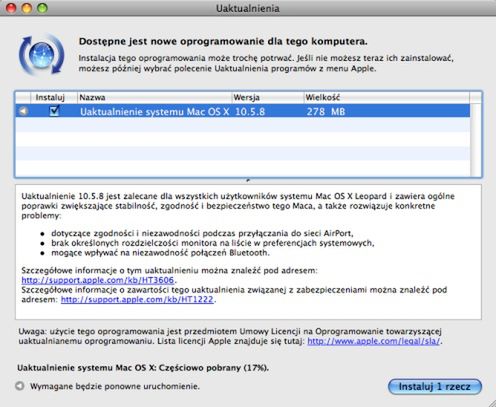
Task: Uncheck the Instaluj checkbox for the Mac OS X update
Action: [x=54, y=111]
